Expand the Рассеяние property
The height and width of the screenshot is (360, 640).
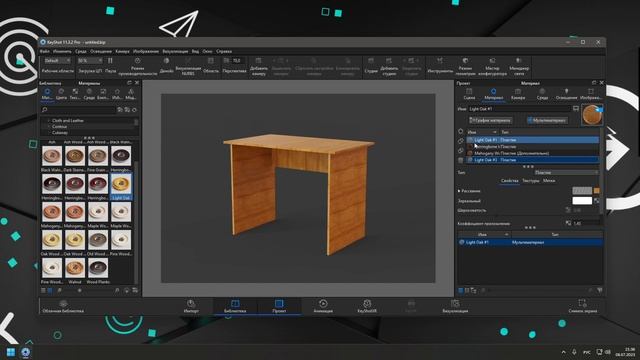pos(459,191)
